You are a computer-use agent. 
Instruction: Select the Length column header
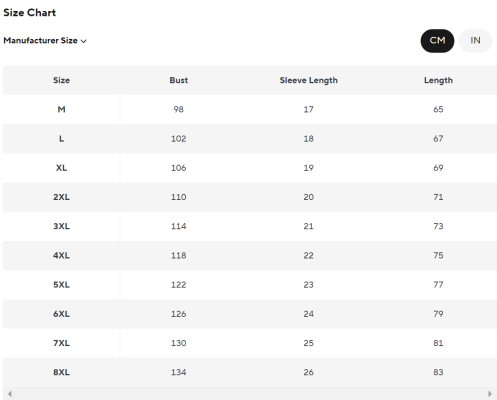(438, 80)
